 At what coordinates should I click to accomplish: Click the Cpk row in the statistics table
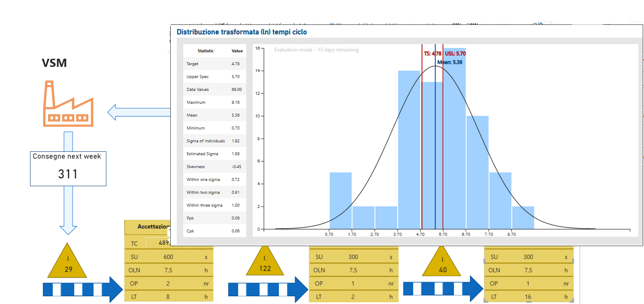(x=215, y=231)
